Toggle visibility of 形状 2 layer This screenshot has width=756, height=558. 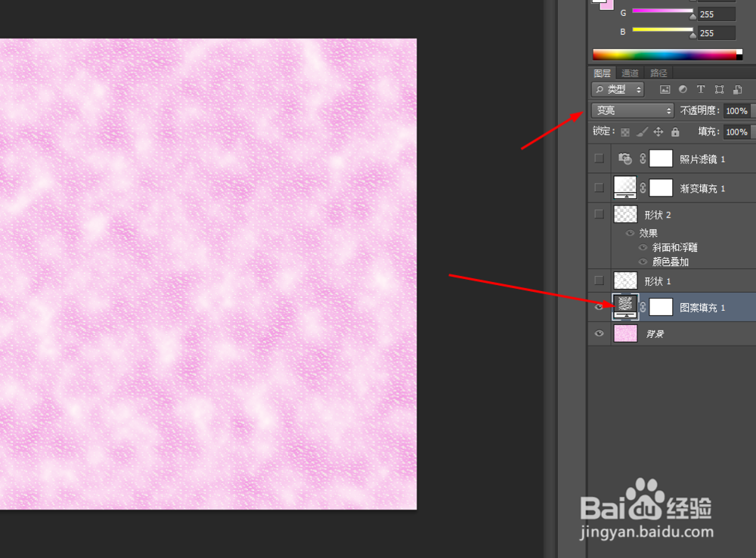point(599,214)
